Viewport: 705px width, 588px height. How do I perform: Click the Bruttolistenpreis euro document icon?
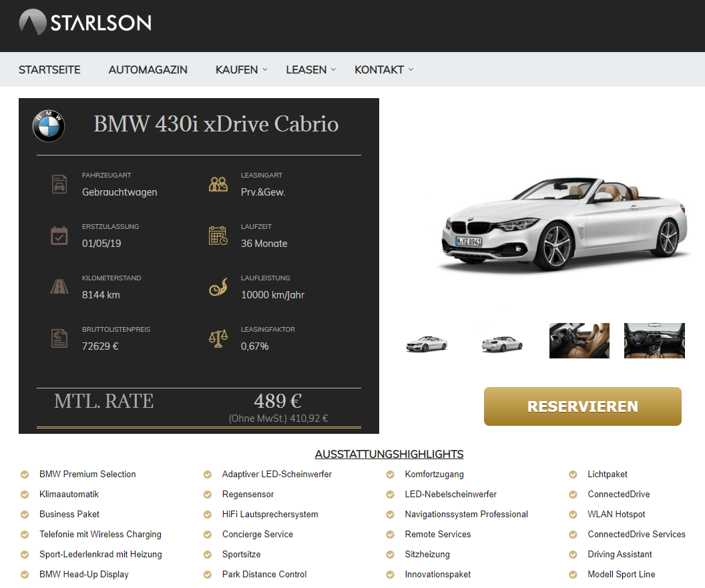click(59, 338)
